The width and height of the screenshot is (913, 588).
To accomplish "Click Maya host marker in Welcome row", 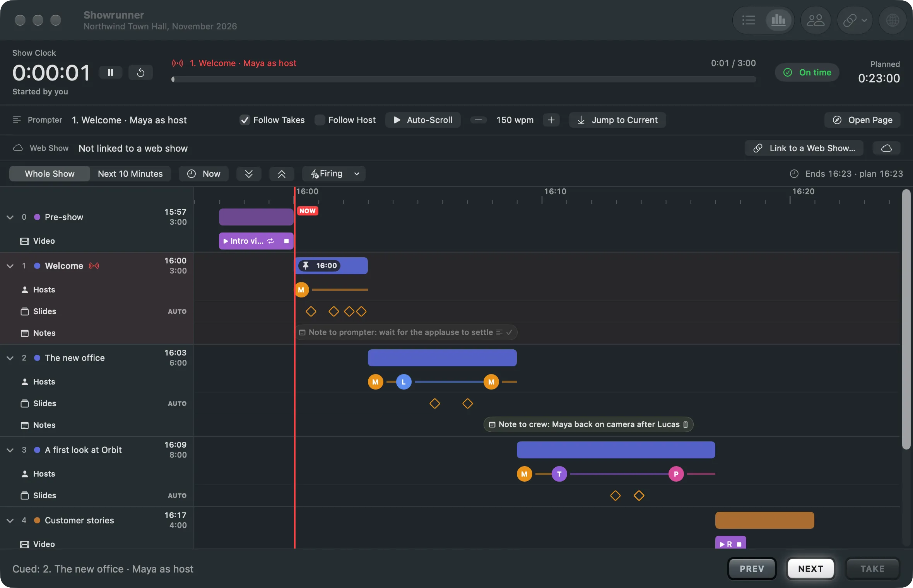I will pyautogui.click(x=301, y=290).
